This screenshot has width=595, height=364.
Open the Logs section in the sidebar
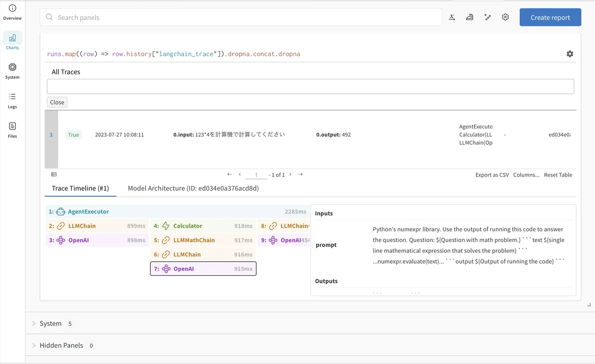pos(12,101)
